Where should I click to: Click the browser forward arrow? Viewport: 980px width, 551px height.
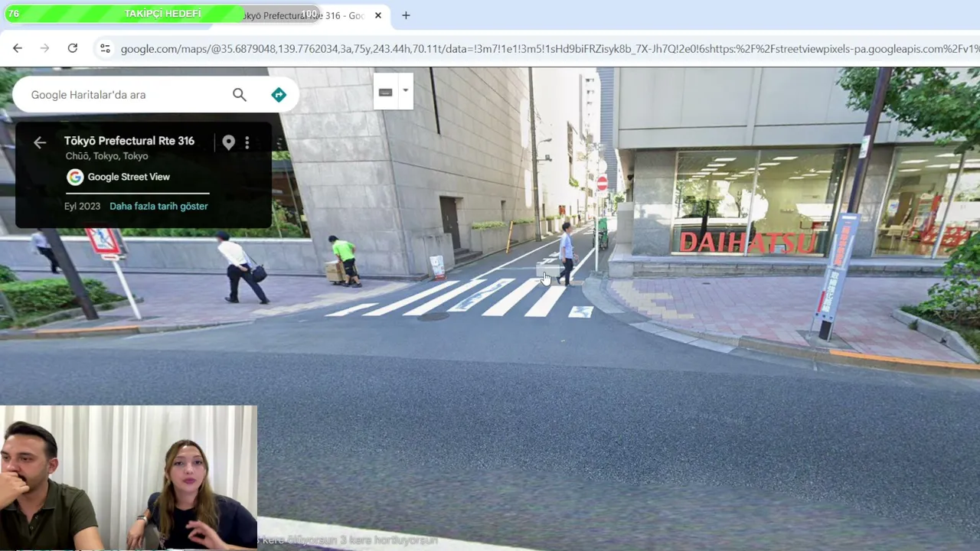(44, 48)
